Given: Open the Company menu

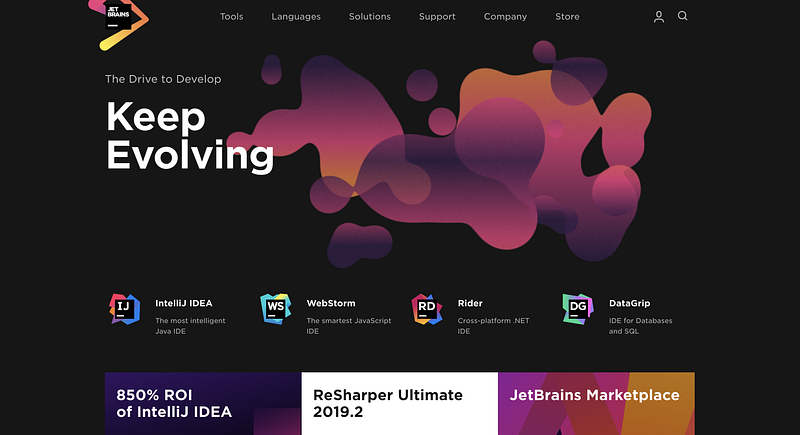Looking at the screenshot, I should point(505,17).
